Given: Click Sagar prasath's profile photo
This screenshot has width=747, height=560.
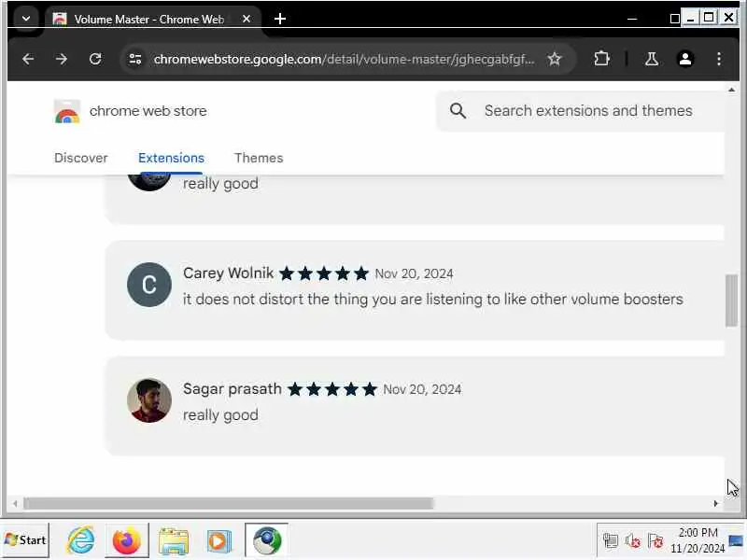Looking at the screenshot, I should 149,400.
